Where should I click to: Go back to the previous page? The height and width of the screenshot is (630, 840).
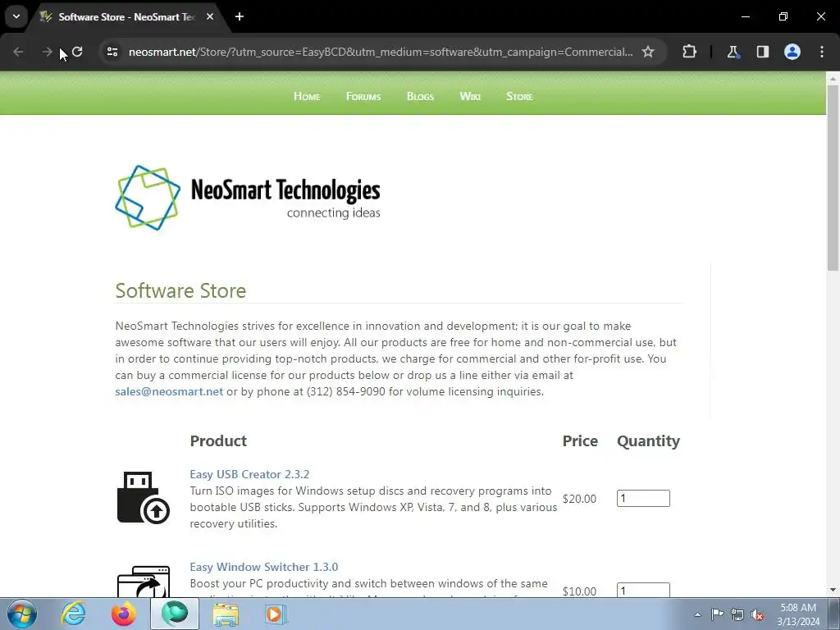pyautogui.click(x=18, y=52)
